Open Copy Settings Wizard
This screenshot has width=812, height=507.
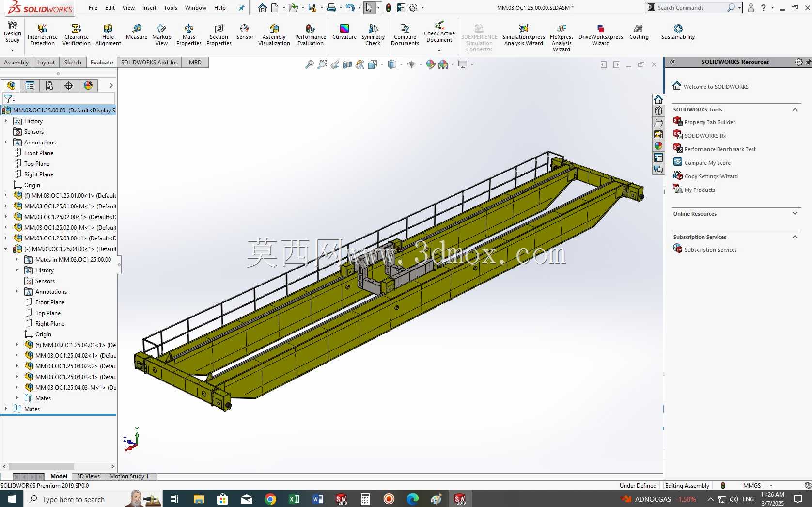coord(711,176)
